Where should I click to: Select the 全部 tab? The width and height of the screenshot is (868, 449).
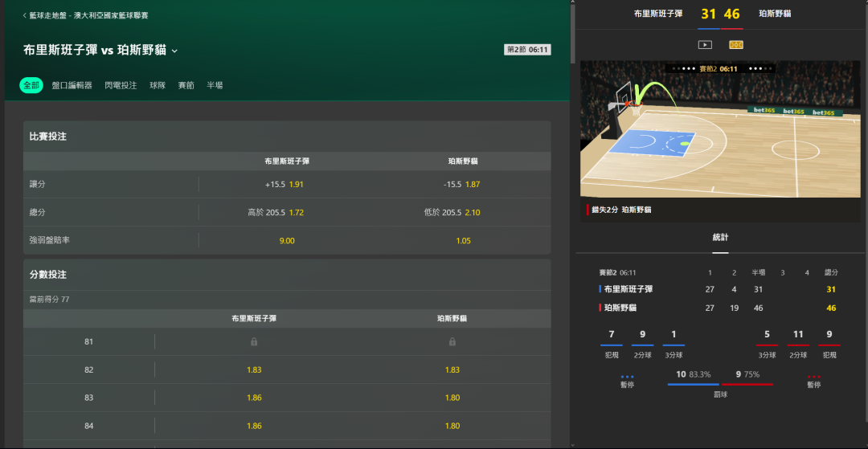(x=31, y=86)
